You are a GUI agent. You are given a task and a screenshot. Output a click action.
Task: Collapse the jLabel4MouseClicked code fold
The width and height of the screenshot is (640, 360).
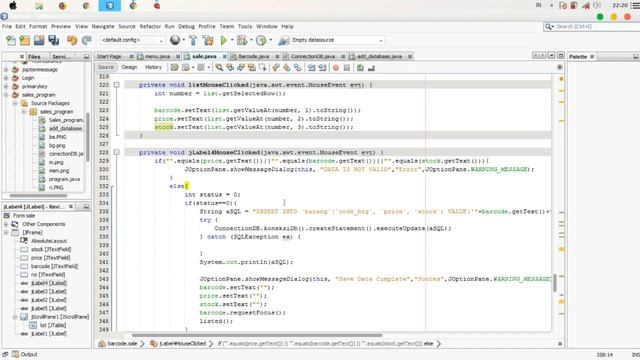pyautogui.click(x=116, y=152)
